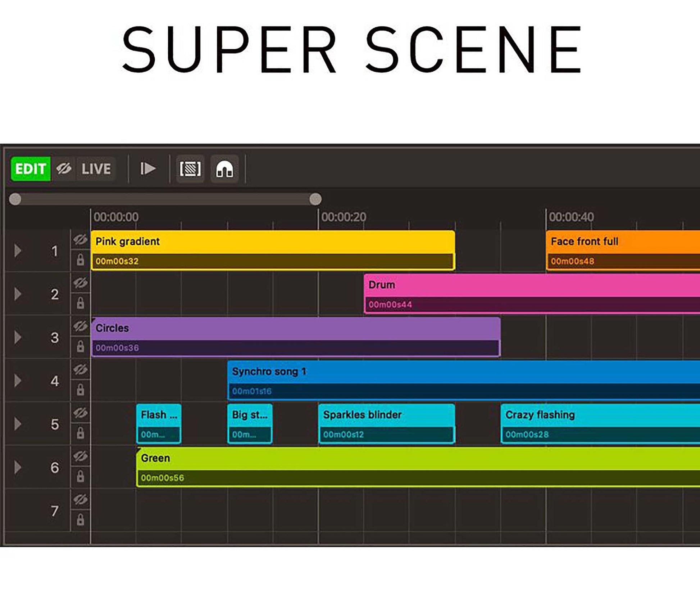Click the padlock icon on track 5
The image size is (700, 590).
click(80, 433)
